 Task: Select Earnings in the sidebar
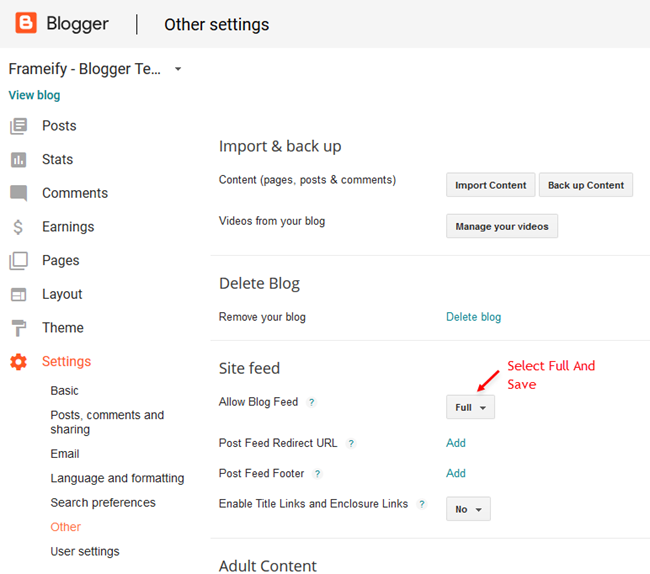point(68,227)
